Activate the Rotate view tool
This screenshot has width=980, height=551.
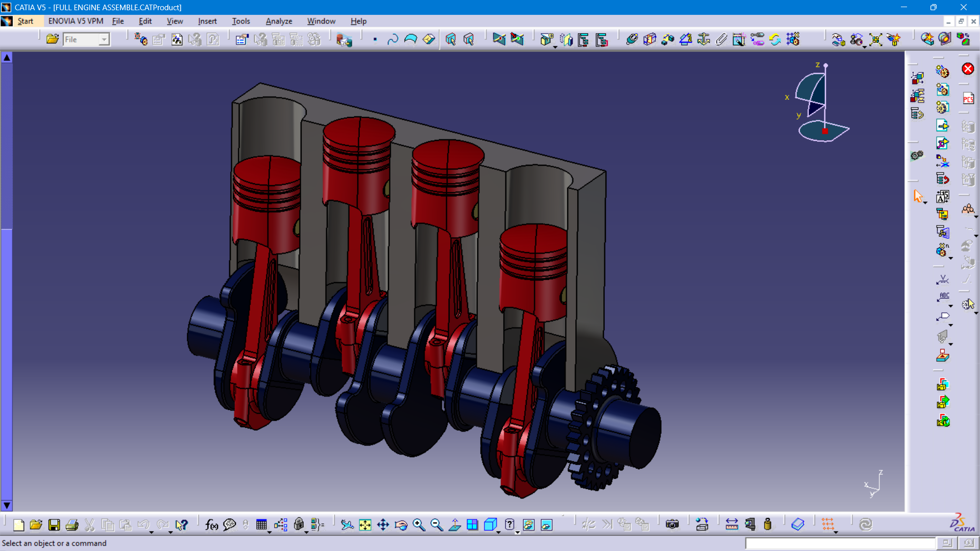click(401, 524)
